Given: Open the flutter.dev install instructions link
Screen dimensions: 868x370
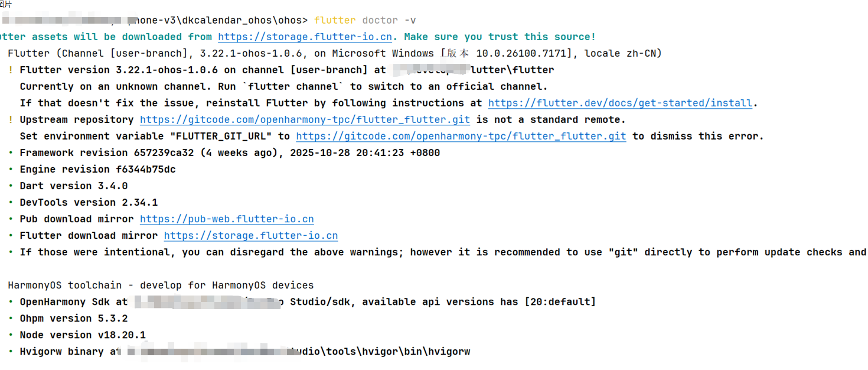Looking at the screenshot, I should (620, 103).
